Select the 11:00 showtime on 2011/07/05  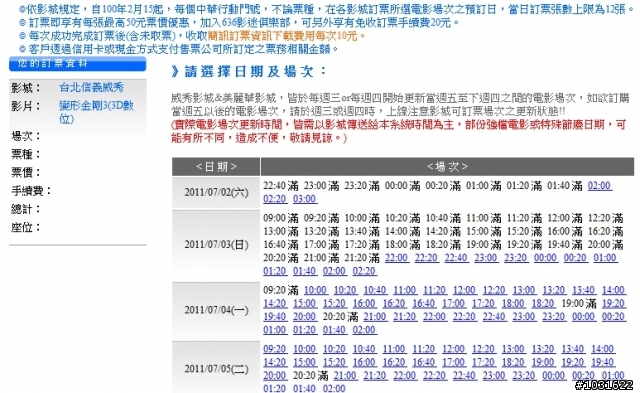pos(394,349)
